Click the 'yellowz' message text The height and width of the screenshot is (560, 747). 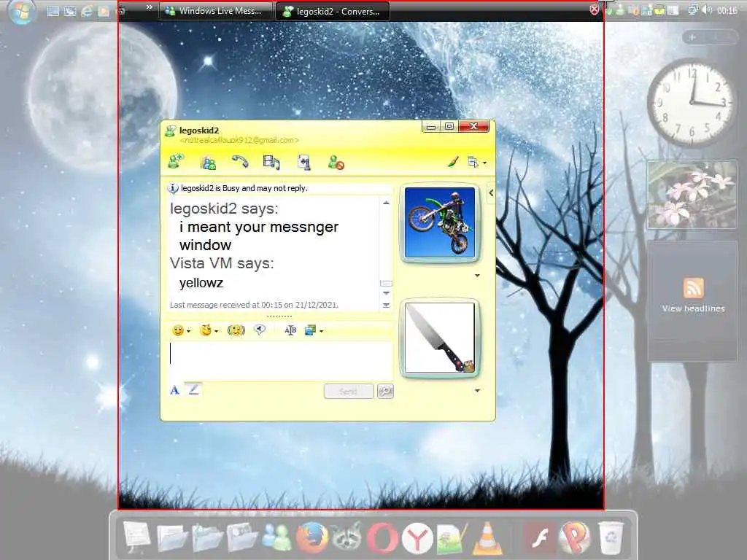coord(201,282)
